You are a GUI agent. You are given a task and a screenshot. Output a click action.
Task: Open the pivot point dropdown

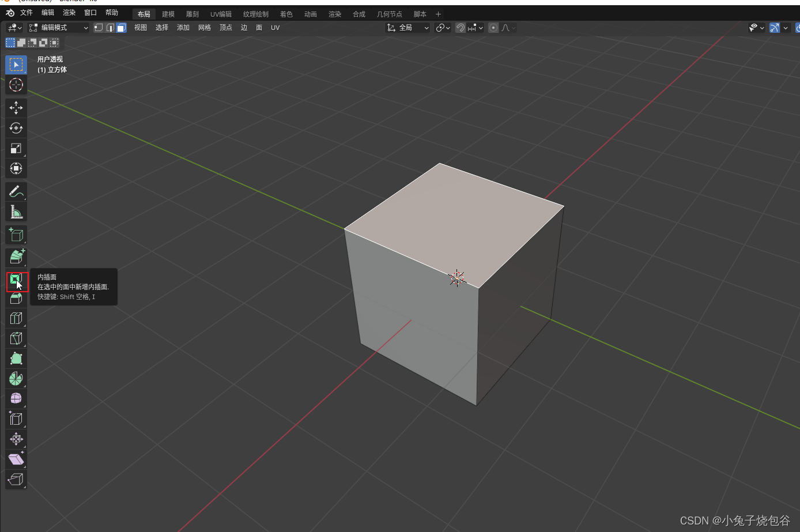click(x=443, y=28)
